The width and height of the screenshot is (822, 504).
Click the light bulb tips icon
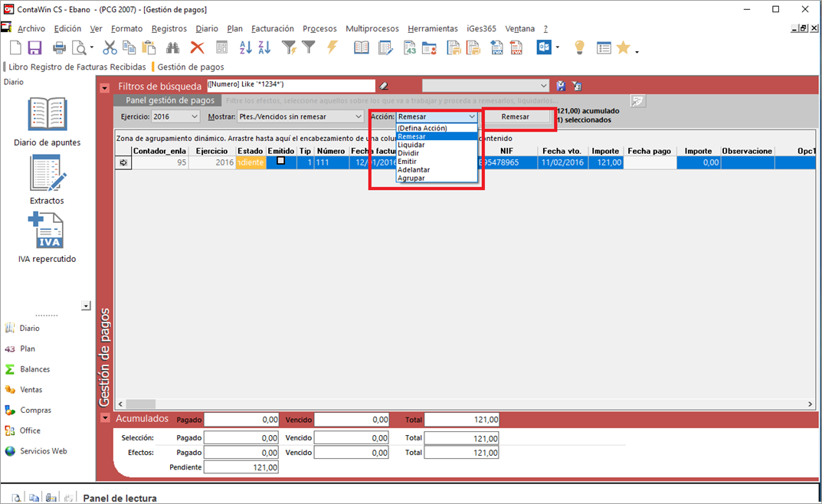[579, 47]
